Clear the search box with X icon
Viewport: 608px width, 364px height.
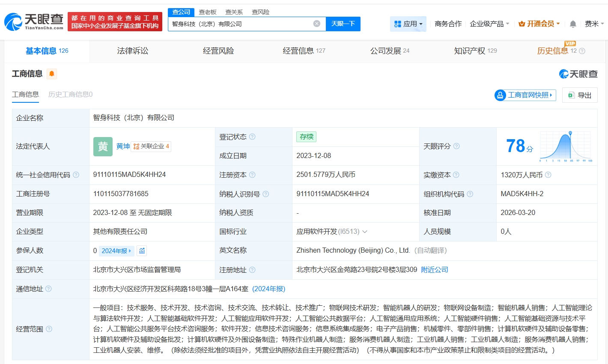click(316, 24)
